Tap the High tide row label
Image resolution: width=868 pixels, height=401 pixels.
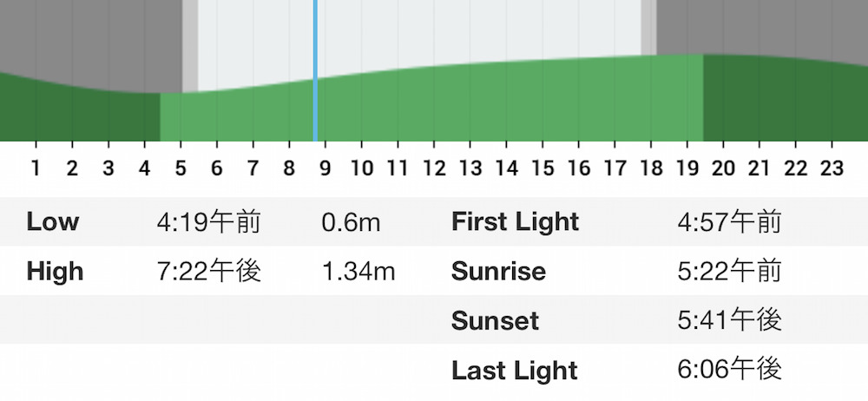tap(55, 272)
